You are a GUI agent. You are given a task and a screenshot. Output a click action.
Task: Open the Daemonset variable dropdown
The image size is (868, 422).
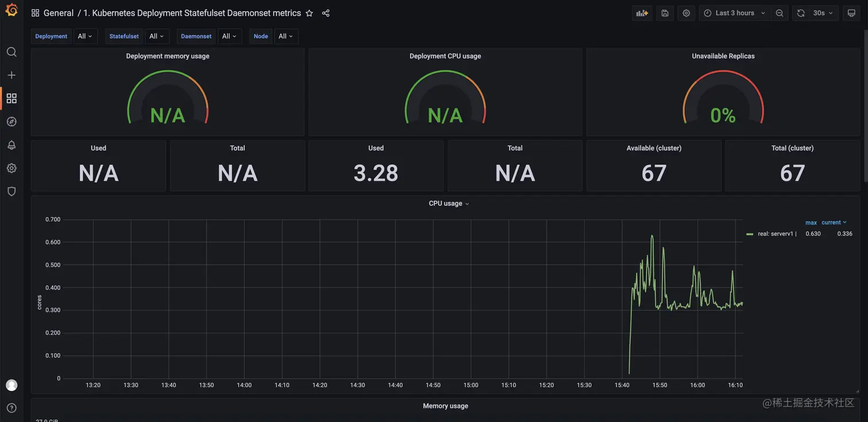[x=230, y=36]
